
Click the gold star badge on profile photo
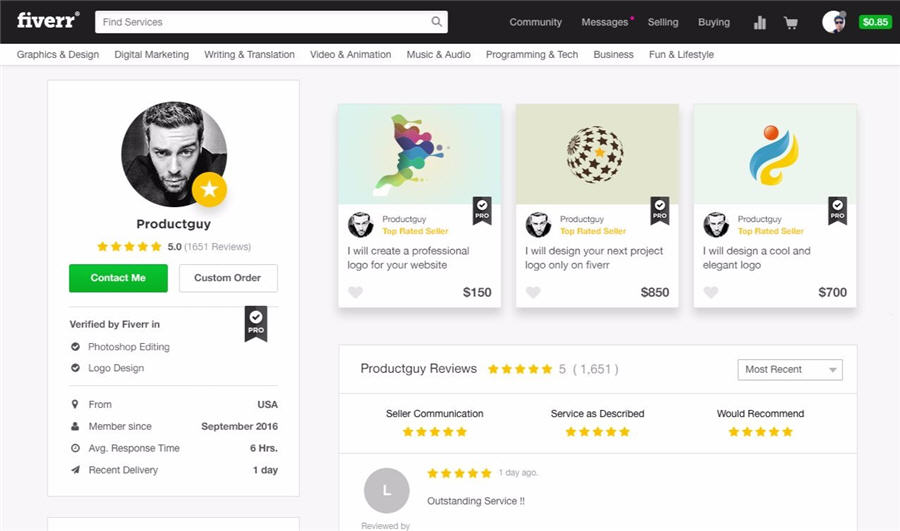pos(210,189)
